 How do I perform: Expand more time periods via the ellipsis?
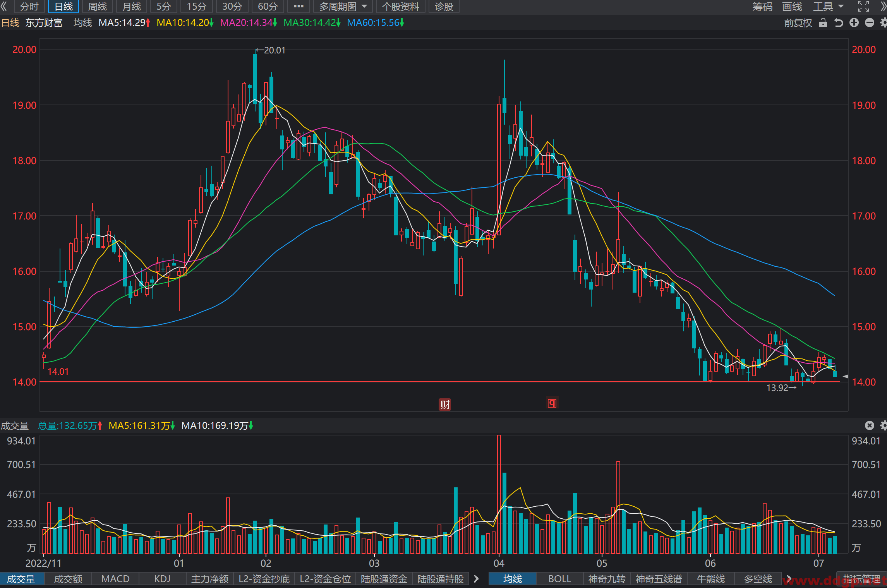point(299,7)
